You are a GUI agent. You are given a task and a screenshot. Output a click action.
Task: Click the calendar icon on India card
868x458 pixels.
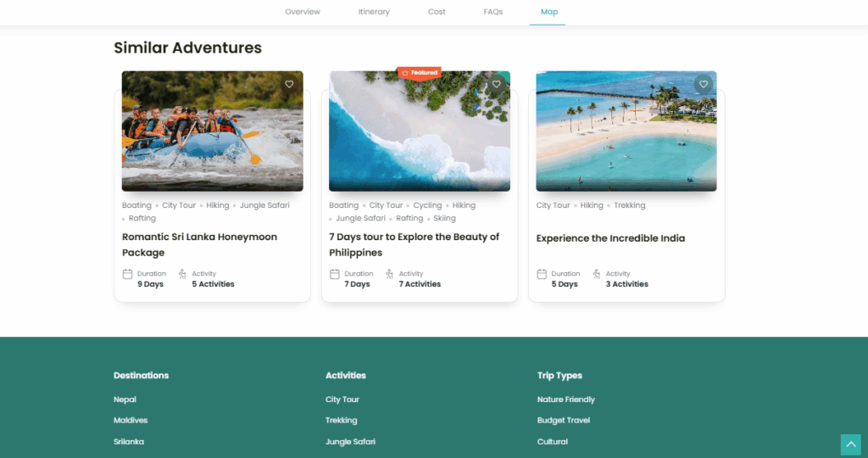tap(542, 274)
